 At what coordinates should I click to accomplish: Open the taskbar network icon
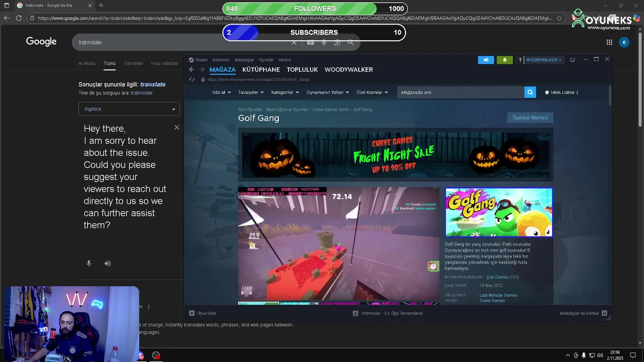[592, 355]
